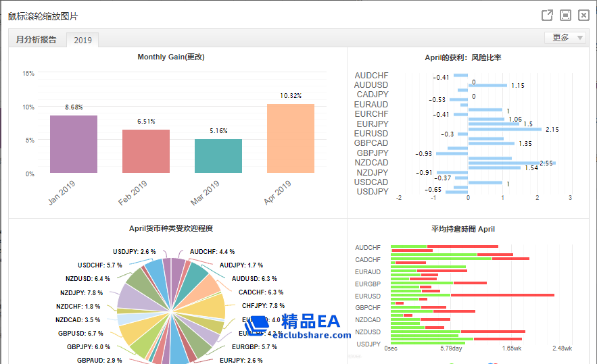Screen dimensions: 597x364
Task: Click the 2.55 risk ratio bar value
Action: [546, 163]
